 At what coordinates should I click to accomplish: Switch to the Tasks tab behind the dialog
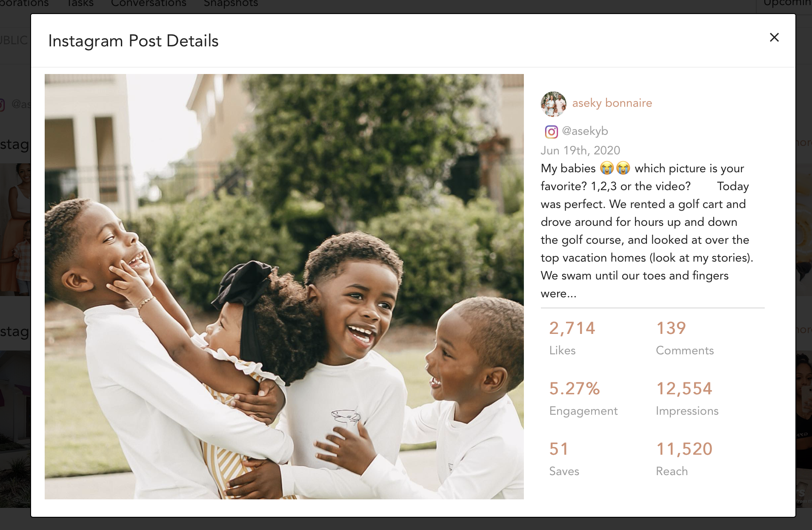tap(80, 3)
